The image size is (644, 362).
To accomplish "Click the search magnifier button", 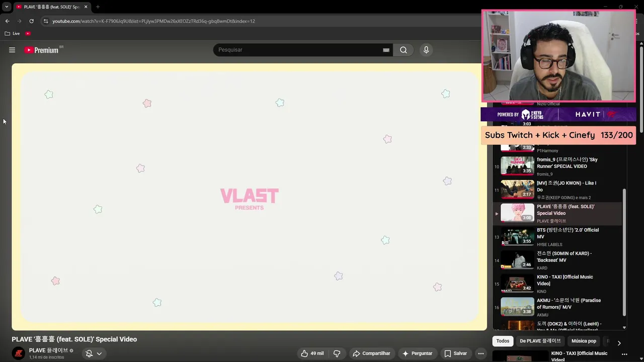I will point(403,50).
